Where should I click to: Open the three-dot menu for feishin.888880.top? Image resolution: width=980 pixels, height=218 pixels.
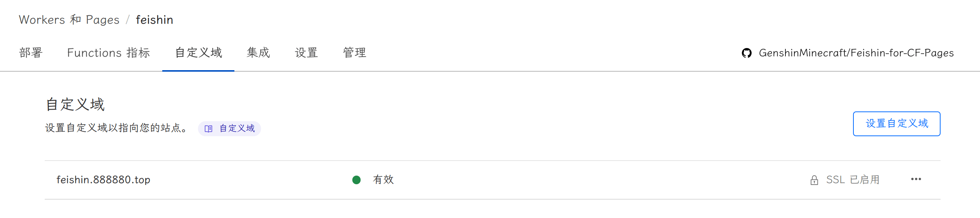[916, 179]
